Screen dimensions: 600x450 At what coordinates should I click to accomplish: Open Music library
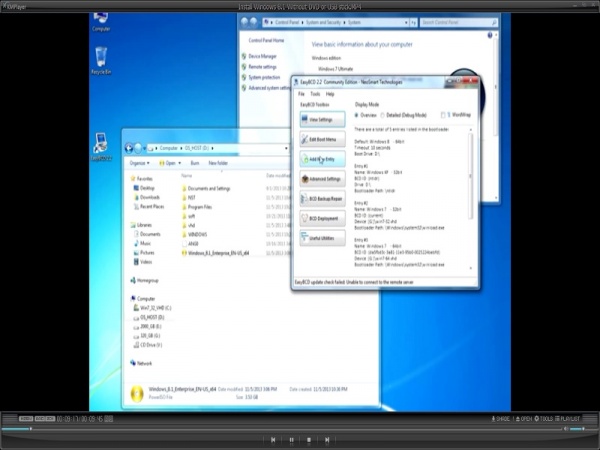point(142,243)
